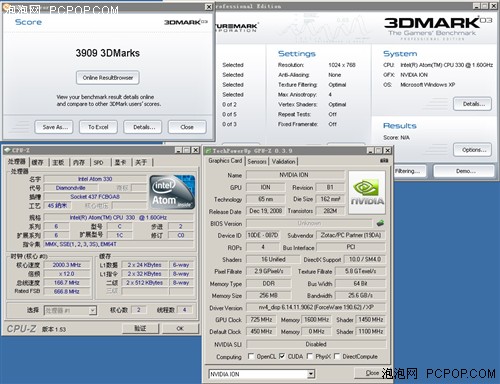Open Details in the Score window
500x384 pixels.
(143, 127)
